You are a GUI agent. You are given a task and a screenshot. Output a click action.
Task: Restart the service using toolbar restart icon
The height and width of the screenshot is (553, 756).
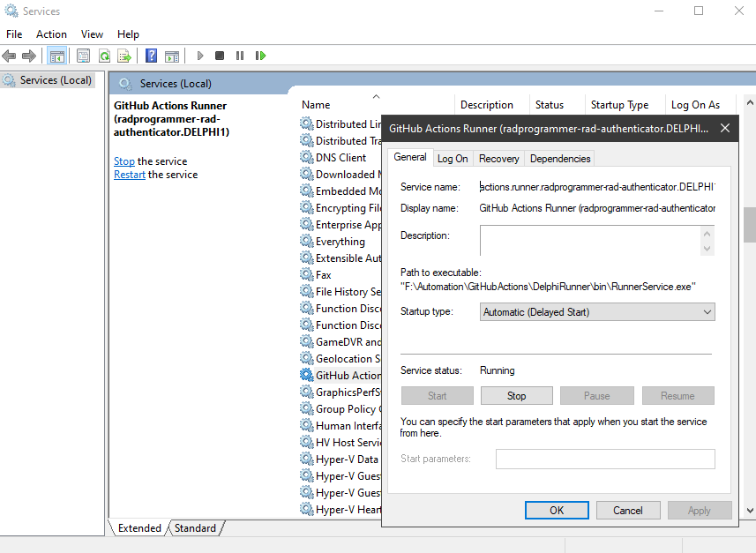click(260, 55)
